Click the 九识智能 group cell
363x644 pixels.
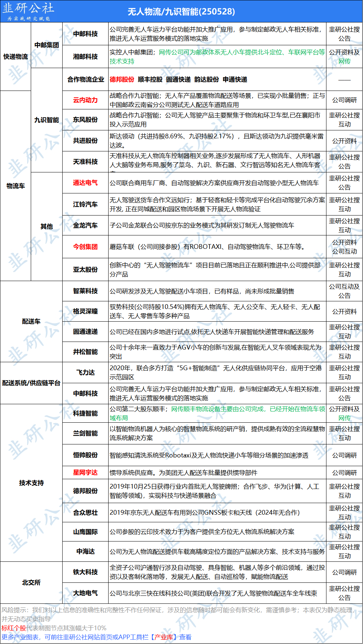(46, 120)
